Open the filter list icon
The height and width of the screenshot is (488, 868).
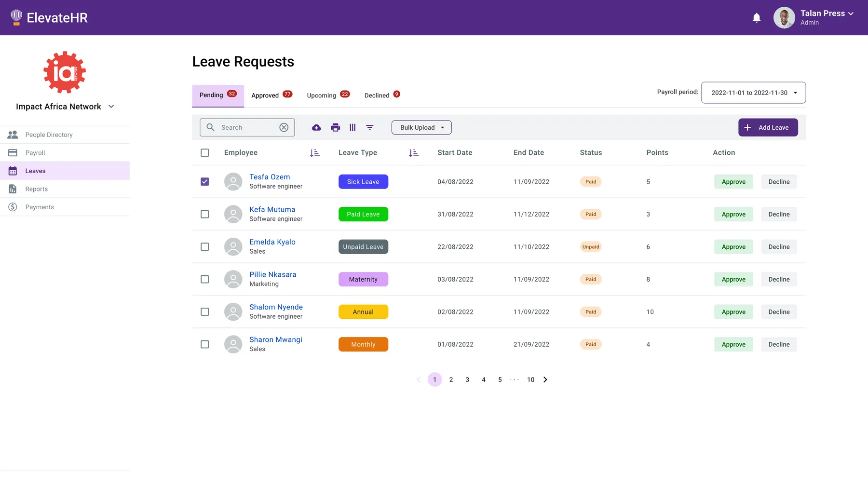pos(370,127)
